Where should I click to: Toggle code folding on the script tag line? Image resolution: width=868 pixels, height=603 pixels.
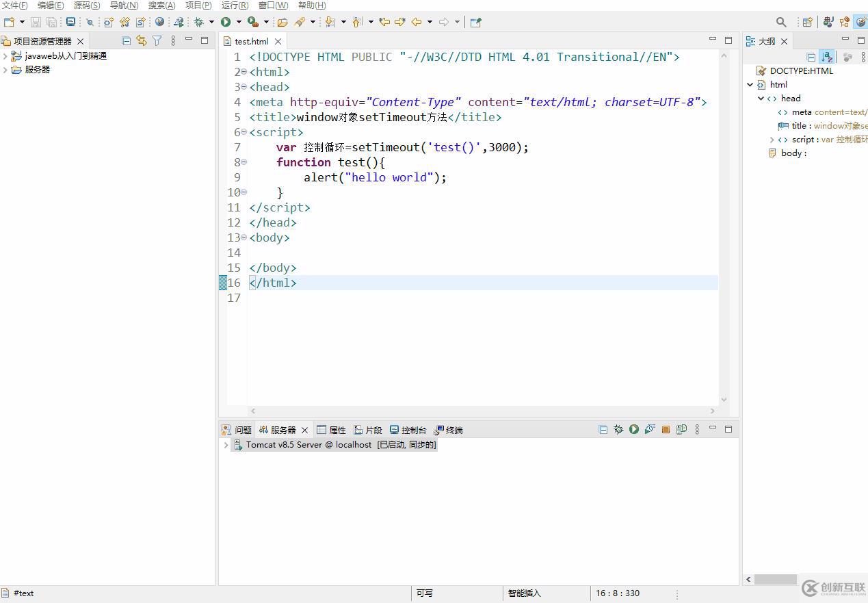pyautogui.click(x=244, y=132)
